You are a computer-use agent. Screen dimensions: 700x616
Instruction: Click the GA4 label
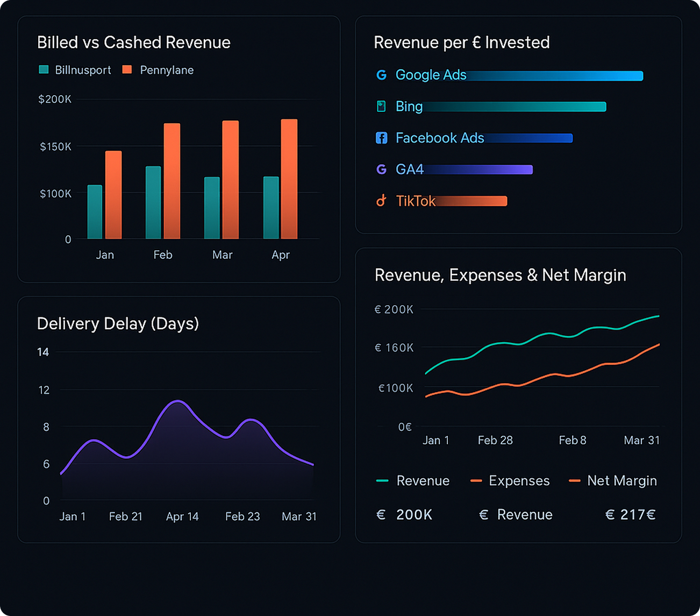(409, 169)
